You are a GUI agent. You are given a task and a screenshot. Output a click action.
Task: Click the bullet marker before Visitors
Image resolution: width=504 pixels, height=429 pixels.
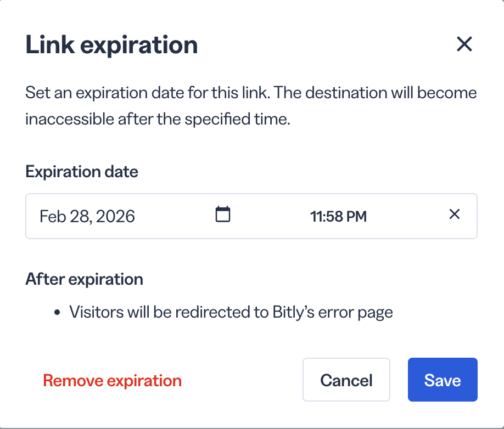[57, 313]
